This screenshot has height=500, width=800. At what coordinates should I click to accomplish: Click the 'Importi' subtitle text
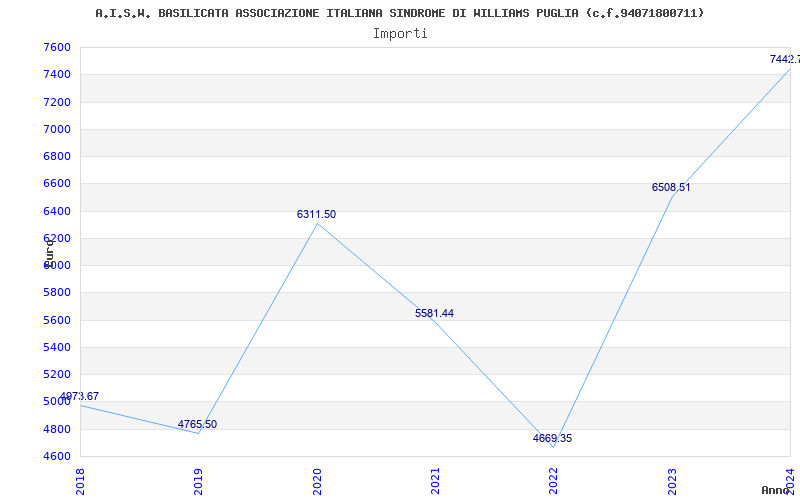tap(400, 34)
